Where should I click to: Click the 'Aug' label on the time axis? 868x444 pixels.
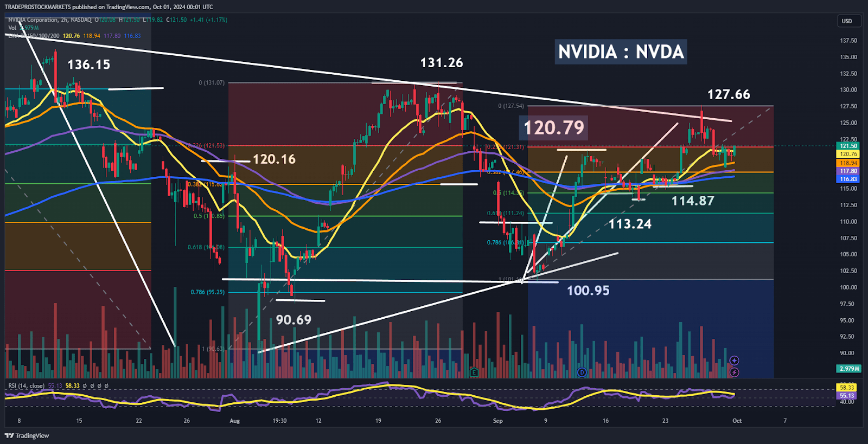(234, 421)
